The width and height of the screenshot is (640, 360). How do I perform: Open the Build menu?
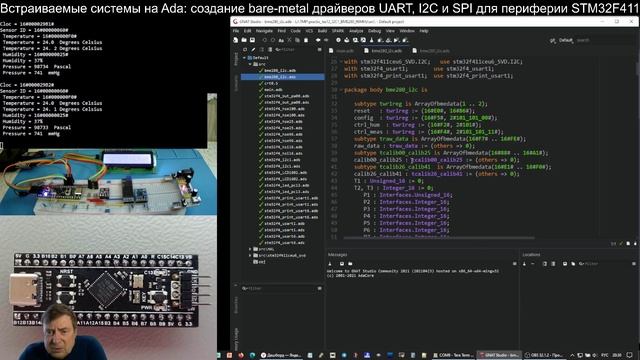click(322, 31)
